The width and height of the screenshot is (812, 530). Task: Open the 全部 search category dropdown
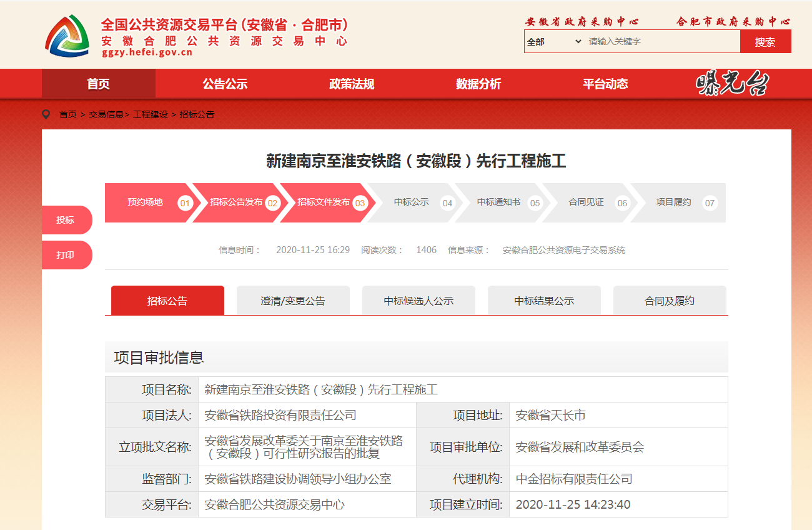pos(553,42)
